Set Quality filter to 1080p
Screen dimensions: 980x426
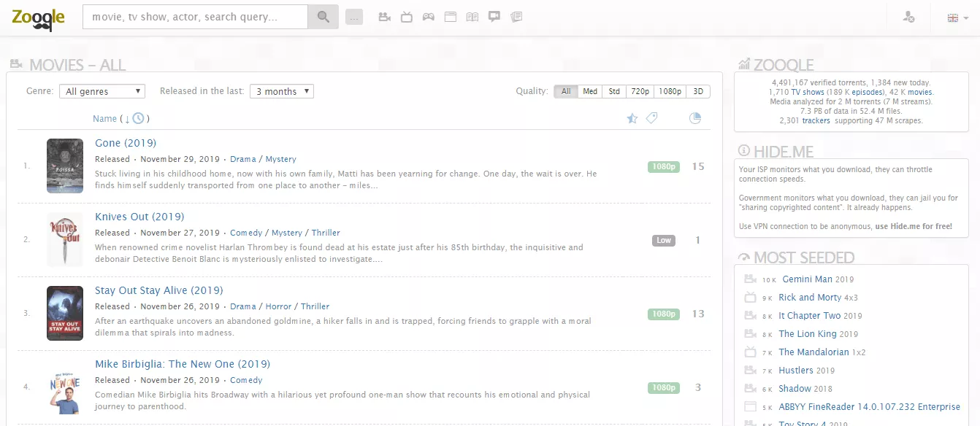tap(670, 91)
